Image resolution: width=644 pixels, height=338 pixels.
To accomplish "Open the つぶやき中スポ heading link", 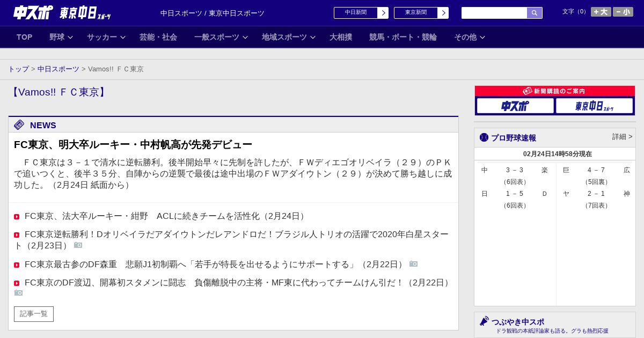I will pos(518,322).
